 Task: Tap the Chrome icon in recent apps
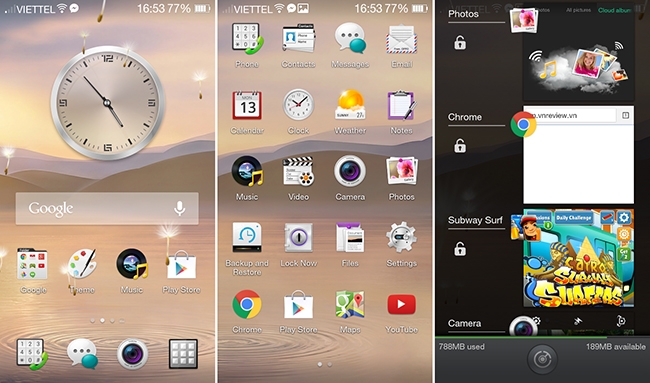tap(523, 124)
